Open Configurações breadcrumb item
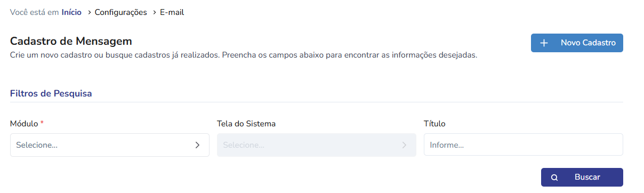 pyautogui.click(x=121, y=12)
